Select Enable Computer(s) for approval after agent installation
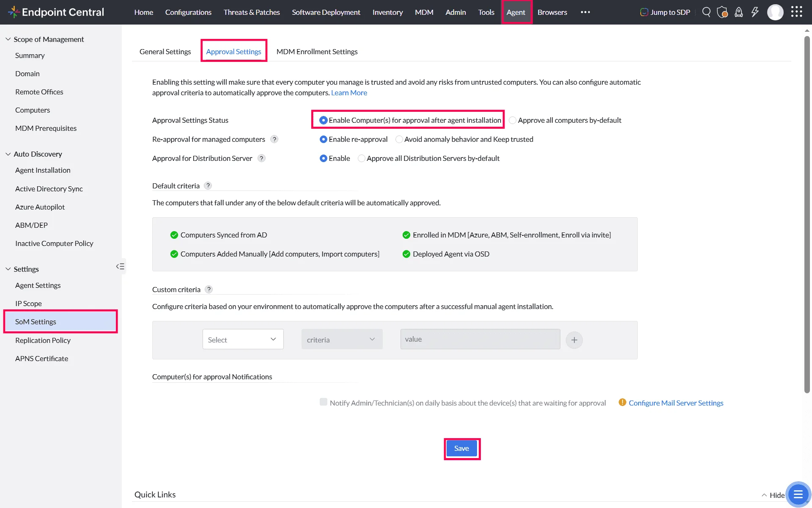Image resolution: width=812 pixels, height=508 pixels. 324,120
